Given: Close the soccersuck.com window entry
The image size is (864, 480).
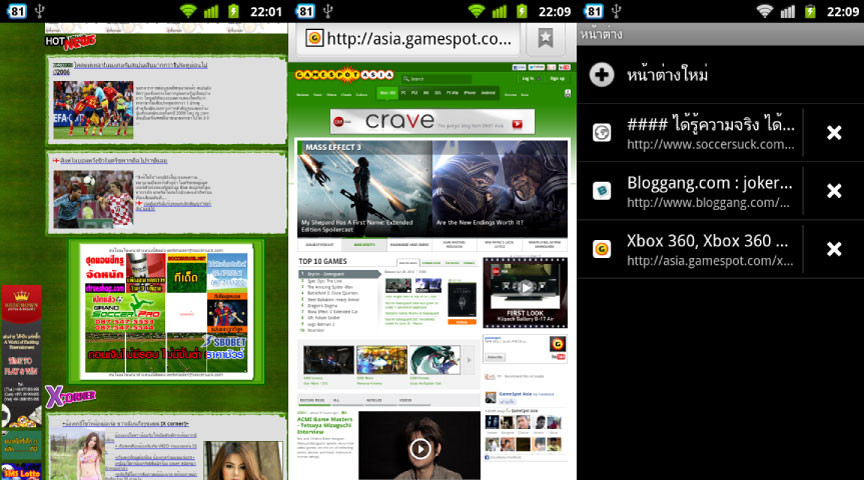Looking at the screenshot, I should 834,133.
